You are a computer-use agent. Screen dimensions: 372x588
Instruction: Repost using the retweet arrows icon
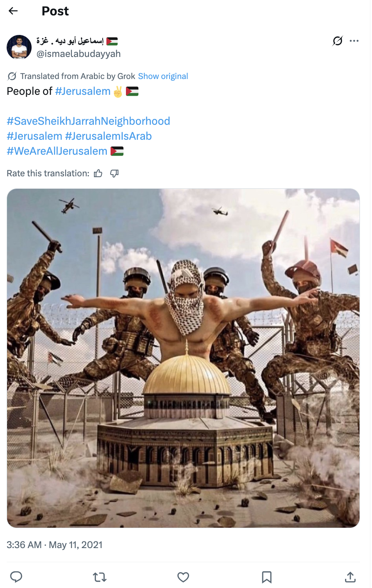[x=100, y=577]
